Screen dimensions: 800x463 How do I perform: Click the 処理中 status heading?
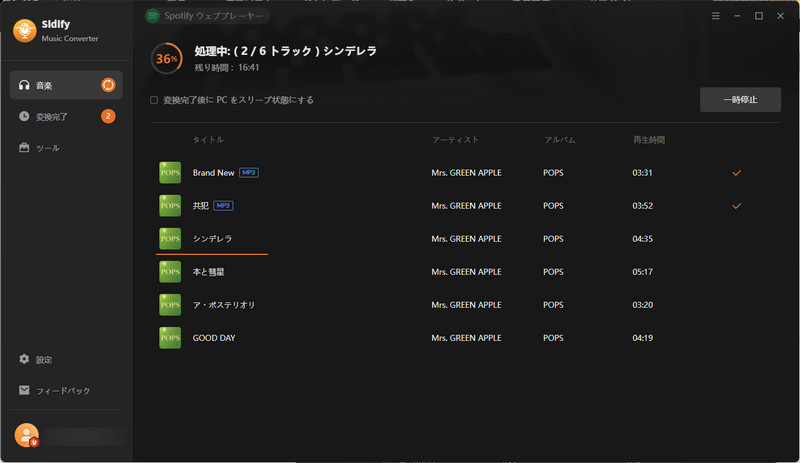coord(285,51)
